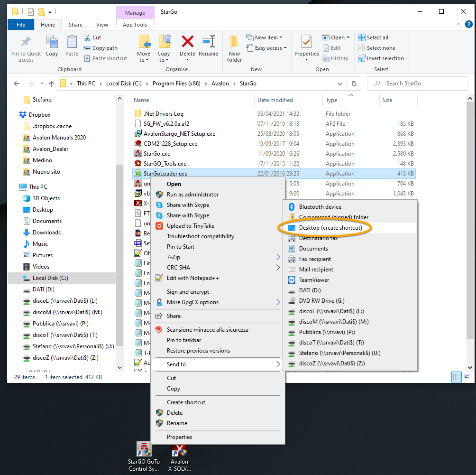This screenshot has width=476, height=475.
Task: Click the New folder icon
Action: (x=234, y=42)
